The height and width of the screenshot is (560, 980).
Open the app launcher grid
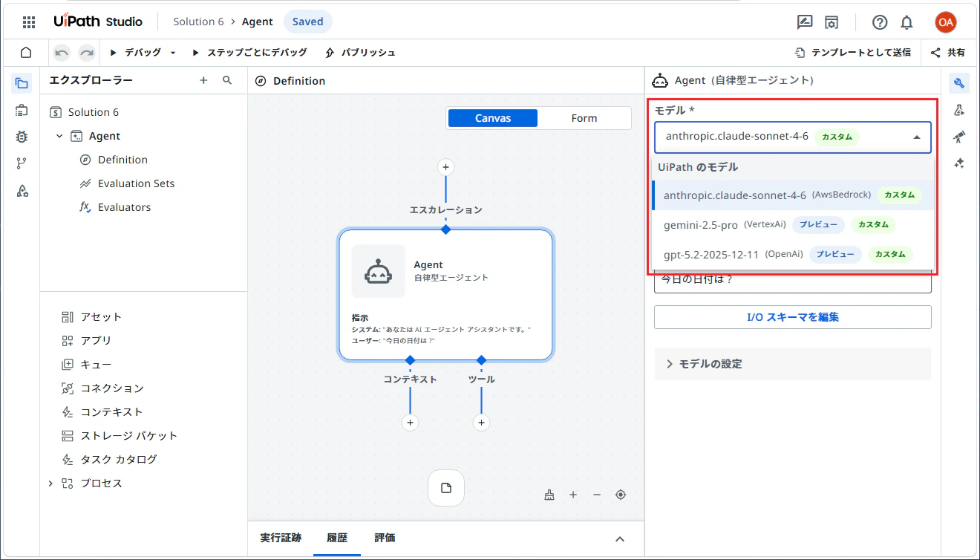point(29,22)
